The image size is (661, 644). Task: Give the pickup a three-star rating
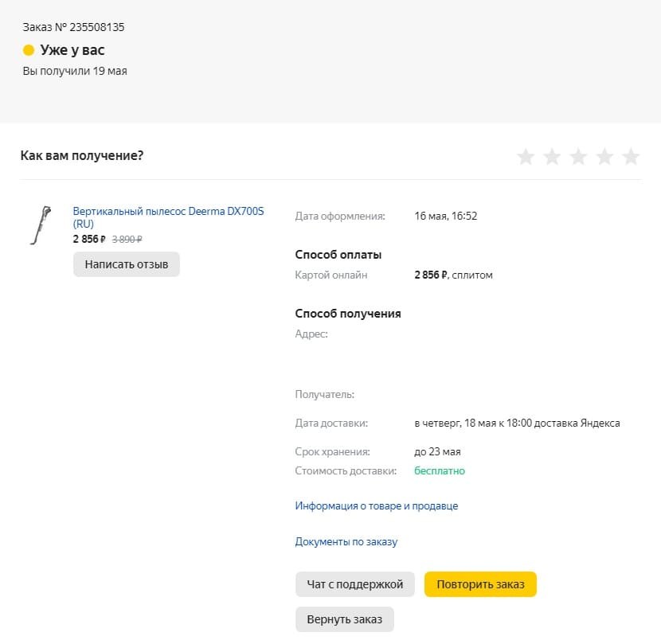click(x=578, y=156)
